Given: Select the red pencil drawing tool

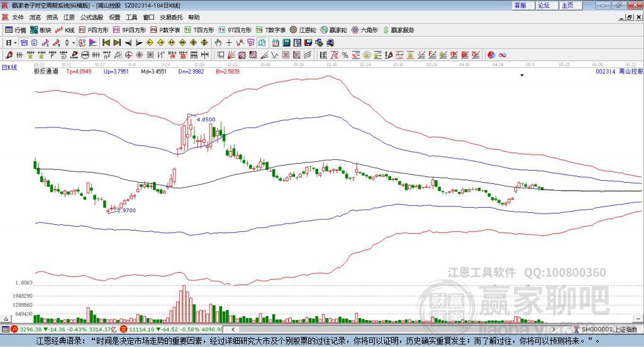Looking at the screenshot, I should click(9, 55).
